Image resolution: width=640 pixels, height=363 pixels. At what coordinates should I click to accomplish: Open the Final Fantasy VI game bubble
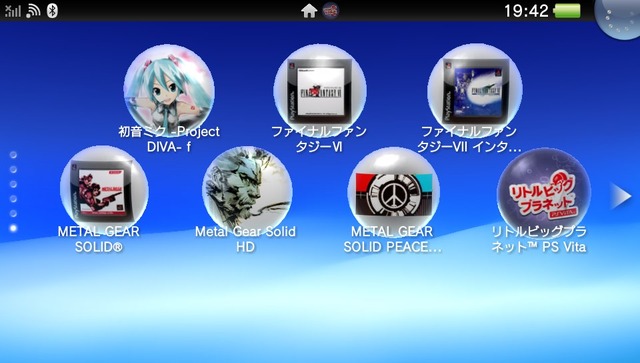(320, 90)
